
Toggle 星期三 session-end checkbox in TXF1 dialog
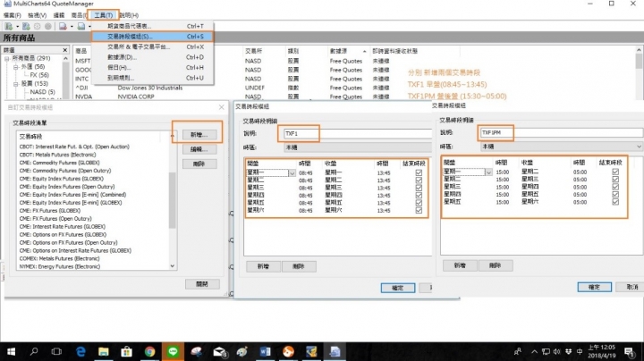click(x=419, y=188)
